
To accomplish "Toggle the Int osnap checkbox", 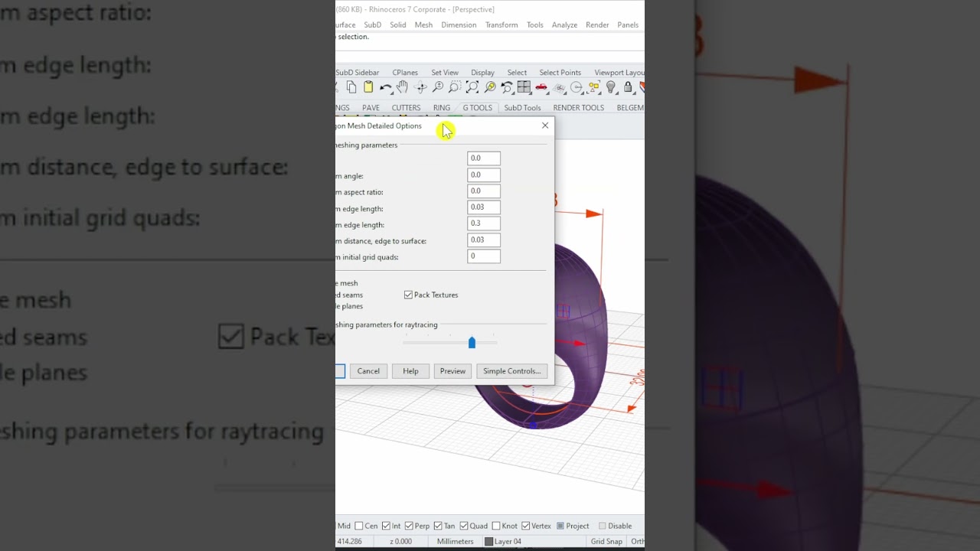I will (386, 526).
